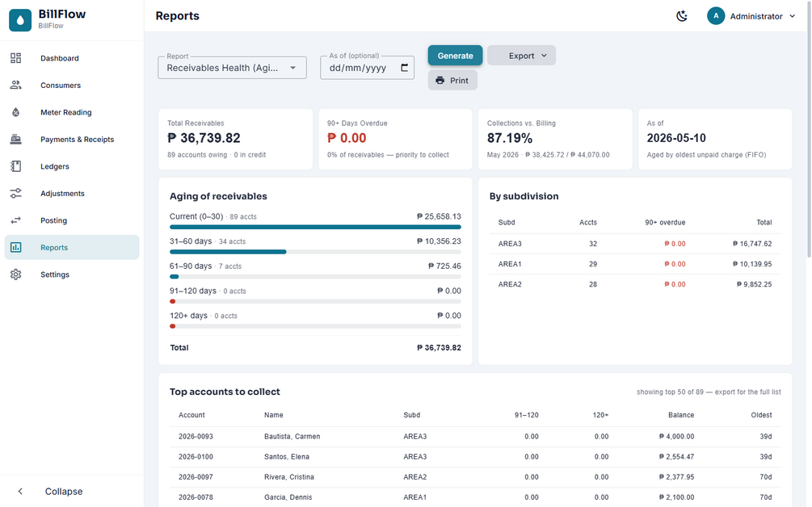Image resolution: width=812 pixels, height=507 pixels.
Task: Open the Adjustments sliders icon
Action: click(x=16, y=194)
